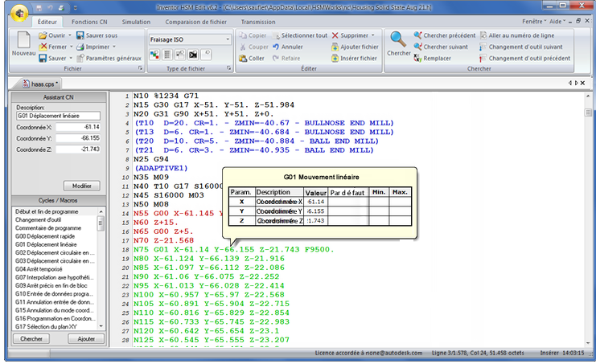Click Chercher suivant icon
The width and height of the screenshot is (596, 364).
417,47
